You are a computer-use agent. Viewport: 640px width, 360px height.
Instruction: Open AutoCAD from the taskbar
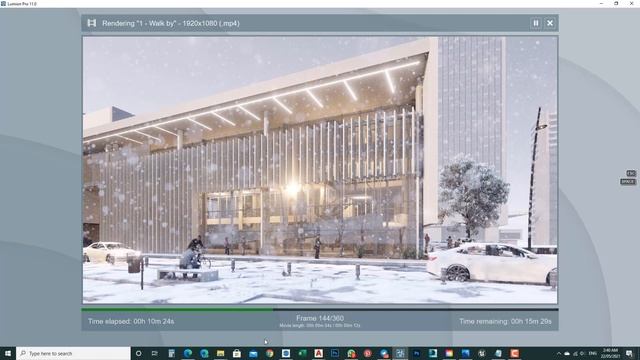coord(318,353)
